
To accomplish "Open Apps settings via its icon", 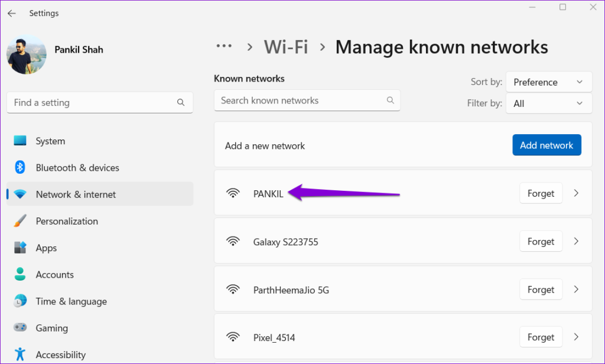I will click(20, 248).
